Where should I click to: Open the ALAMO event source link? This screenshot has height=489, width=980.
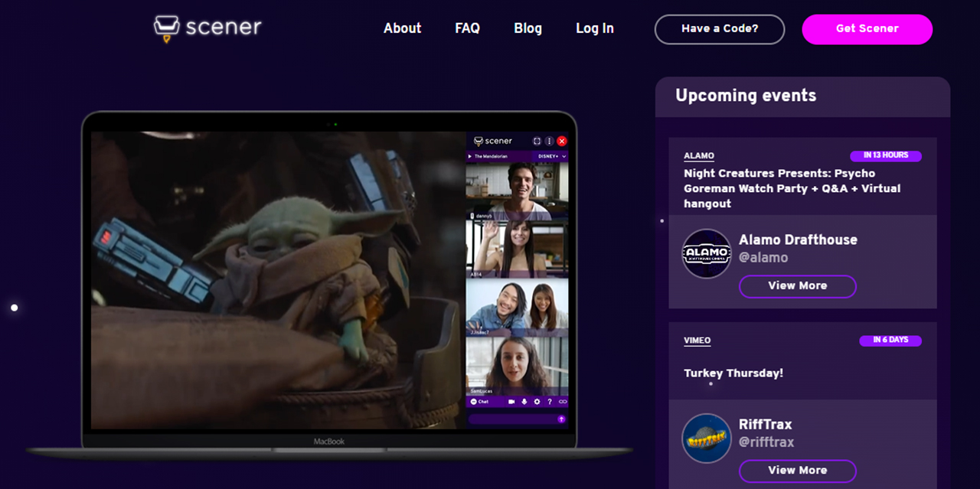[x=699, y=156]
